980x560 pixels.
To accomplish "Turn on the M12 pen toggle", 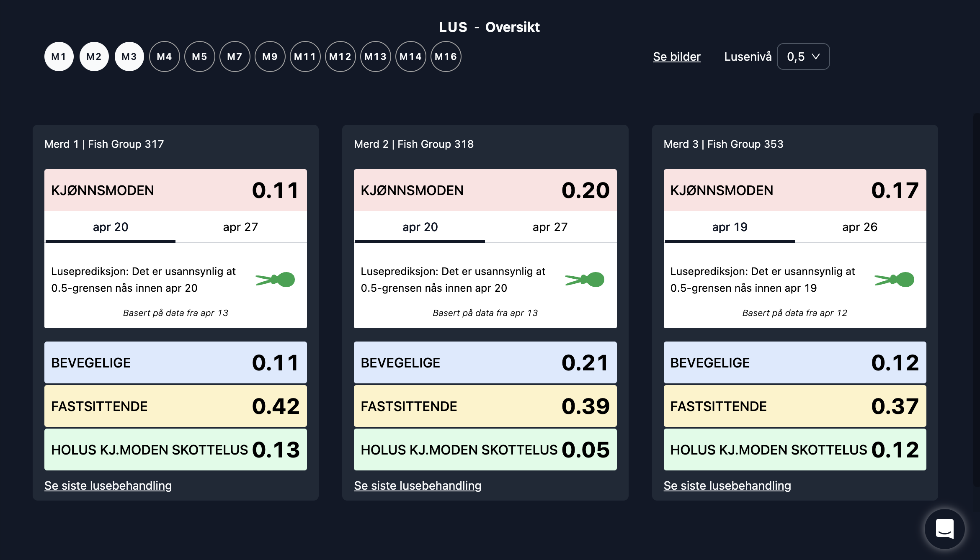I will tap(340, 57).
